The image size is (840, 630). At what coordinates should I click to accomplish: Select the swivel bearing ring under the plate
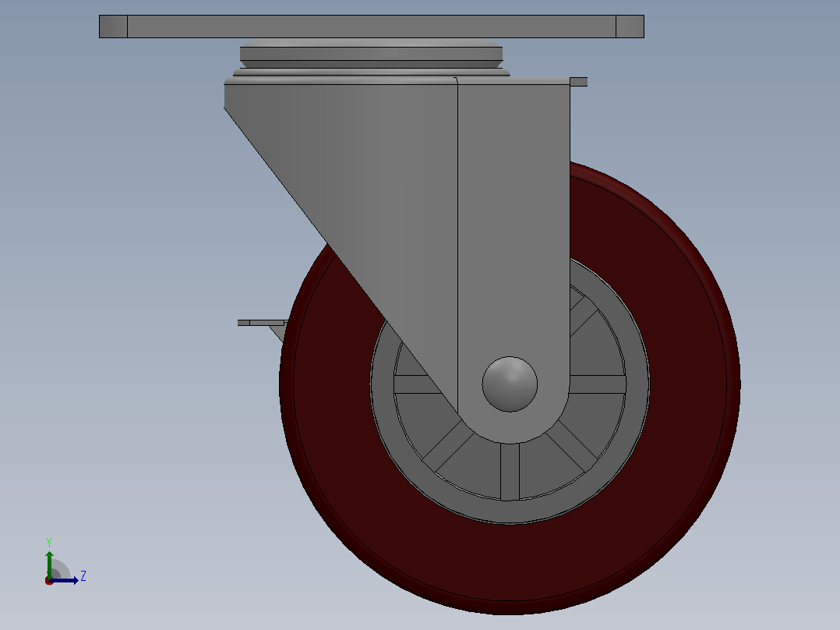[371, 54]
